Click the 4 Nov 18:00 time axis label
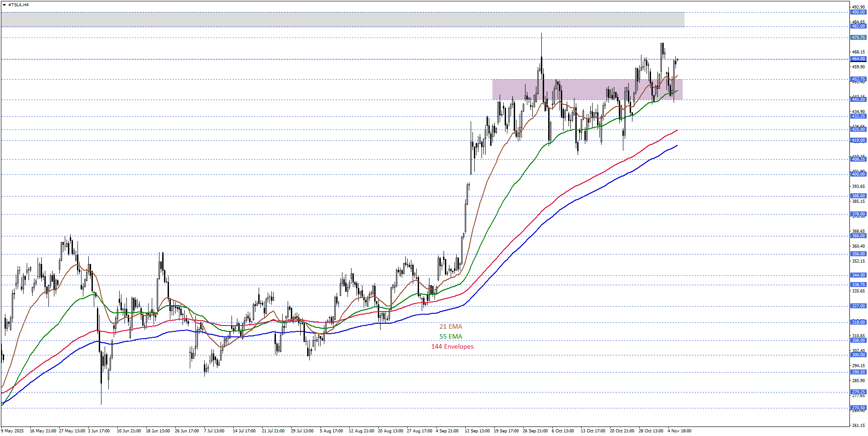Image resolution: width=868 pixels, height=436 pixels. coord(679,431)
